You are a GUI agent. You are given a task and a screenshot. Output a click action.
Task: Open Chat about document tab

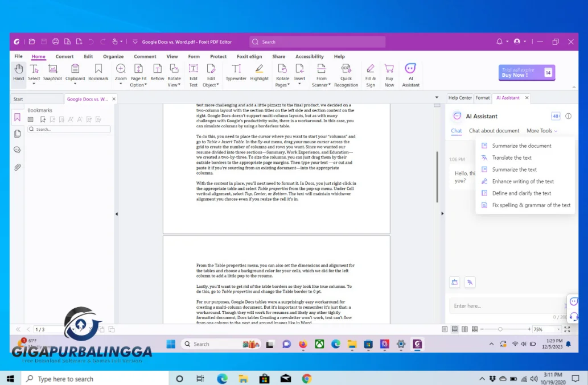494,131
